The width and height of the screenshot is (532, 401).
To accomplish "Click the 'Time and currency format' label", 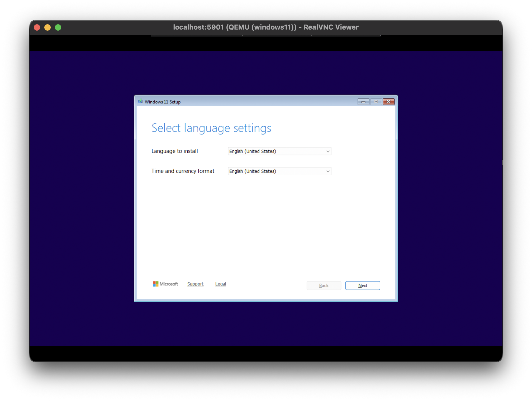I will click(183, 171).
